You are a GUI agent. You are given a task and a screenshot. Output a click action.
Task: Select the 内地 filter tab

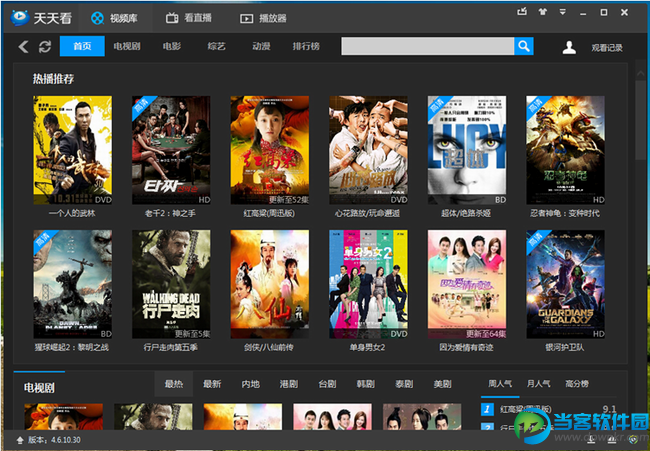(x=250, y=384)
